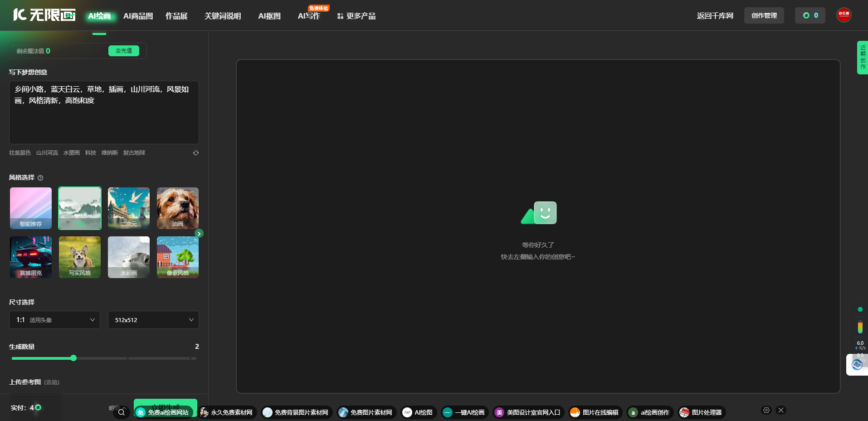The image size is (868, 421).
Task: Choose the 赛博朋克 style
Action: 31,257
